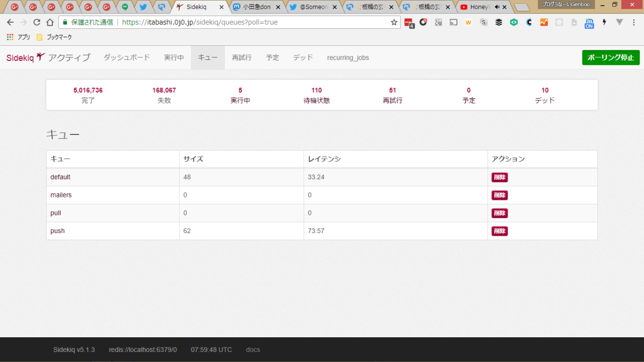The height and width of the screenshot is (362, 644).
Task: Stop polling with the green ポーリング停止 button
Action: 610,57
